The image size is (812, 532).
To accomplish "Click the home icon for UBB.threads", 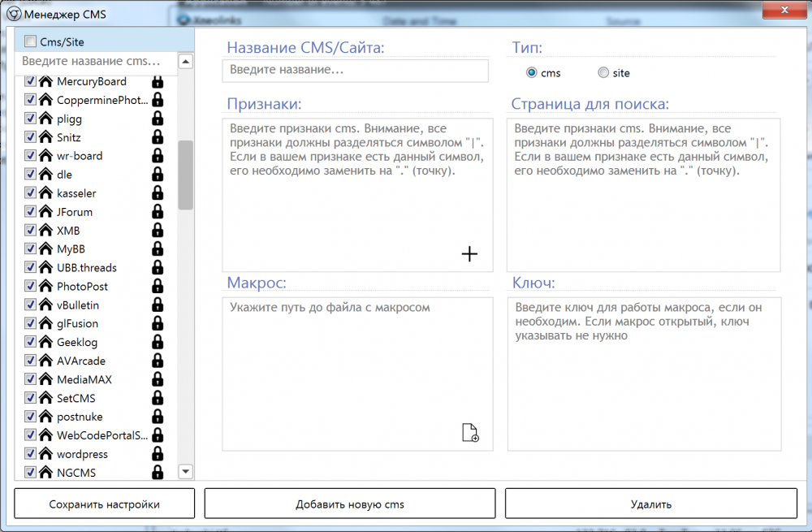I will pyautogui.click(x=45, y=267).
